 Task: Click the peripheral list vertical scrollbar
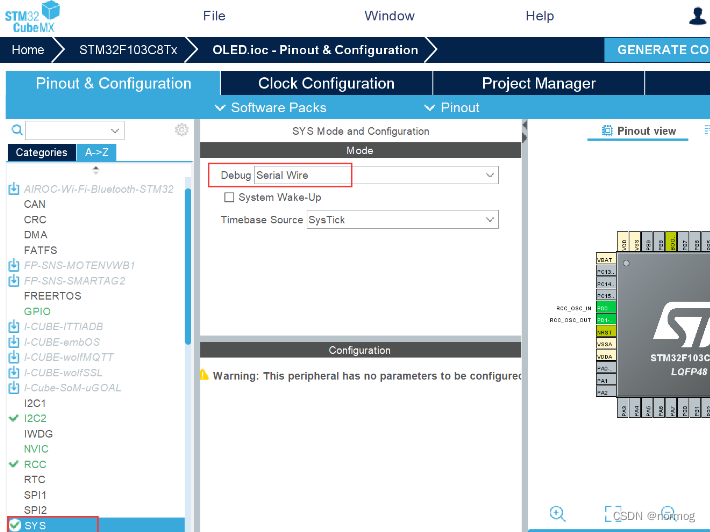pyautogui.click(x=188, y=266)
